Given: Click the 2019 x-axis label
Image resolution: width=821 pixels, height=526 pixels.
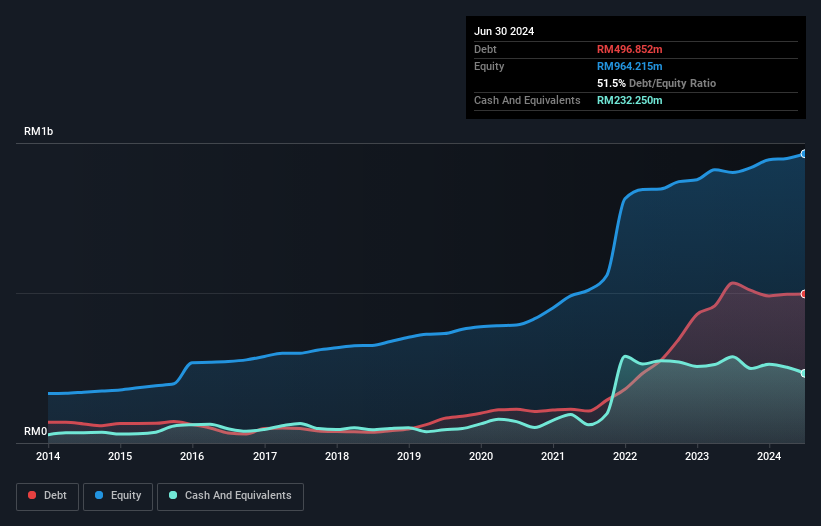Looking at the screenshot, I should tap(409, 456).
